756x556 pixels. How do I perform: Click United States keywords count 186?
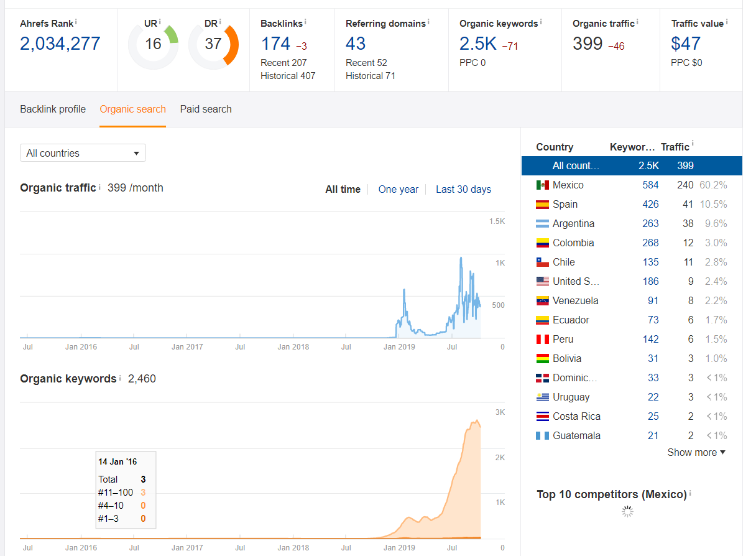(x=650, y=282)
